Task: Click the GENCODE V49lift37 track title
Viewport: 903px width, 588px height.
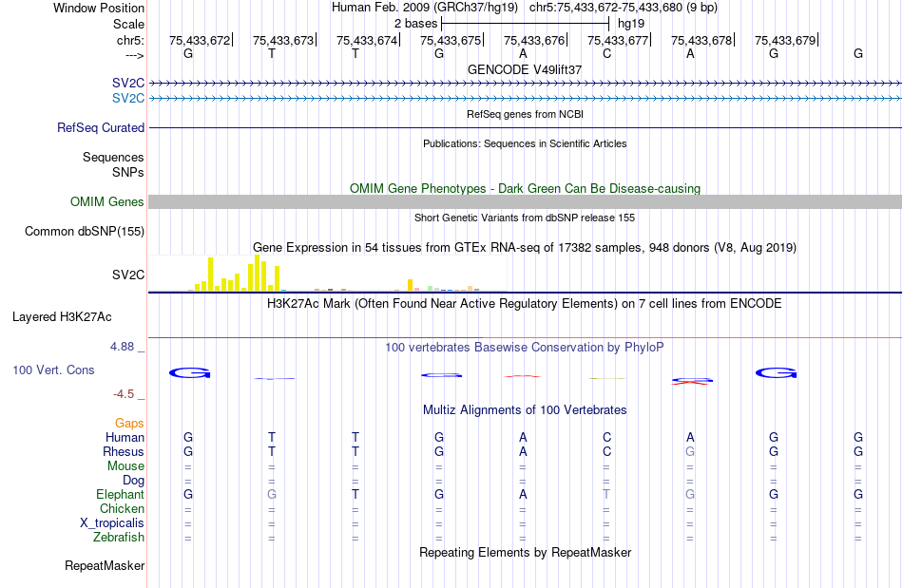Action: coord(525,69)
